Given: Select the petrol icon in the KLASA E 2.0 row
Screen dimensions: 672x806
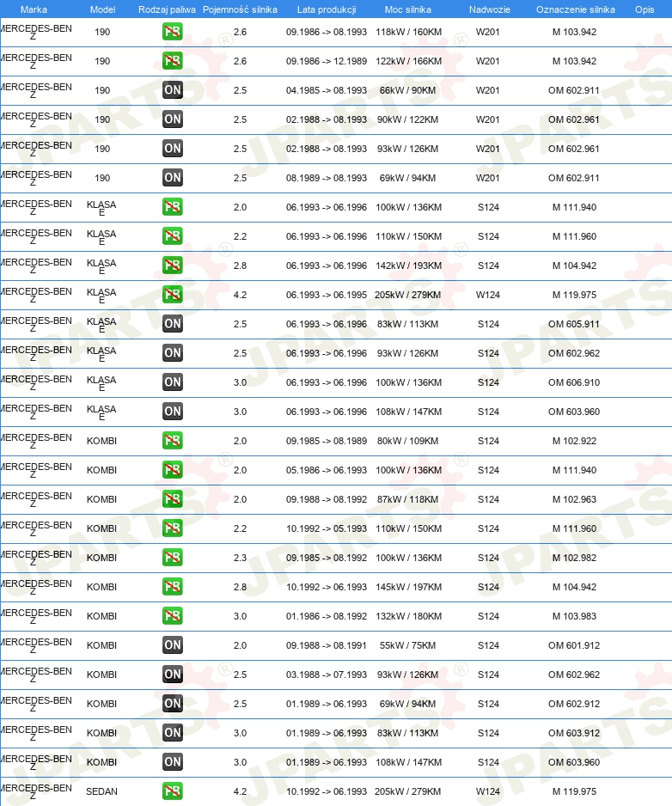Looking at the screenshot, I should 172,207.
